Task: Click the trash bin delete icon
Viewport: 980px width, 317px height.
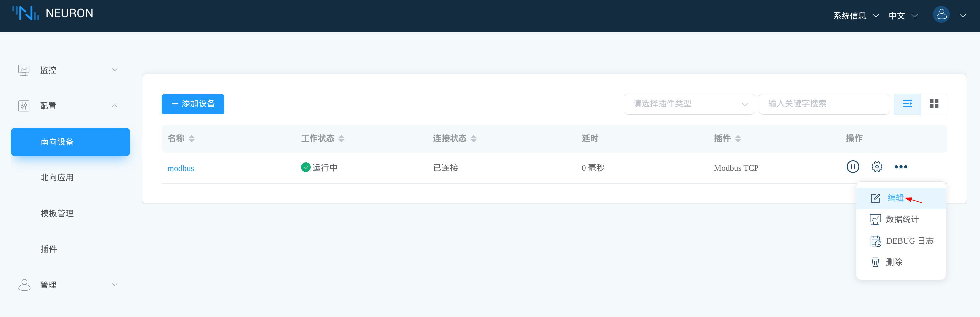Action: [875, 262]
